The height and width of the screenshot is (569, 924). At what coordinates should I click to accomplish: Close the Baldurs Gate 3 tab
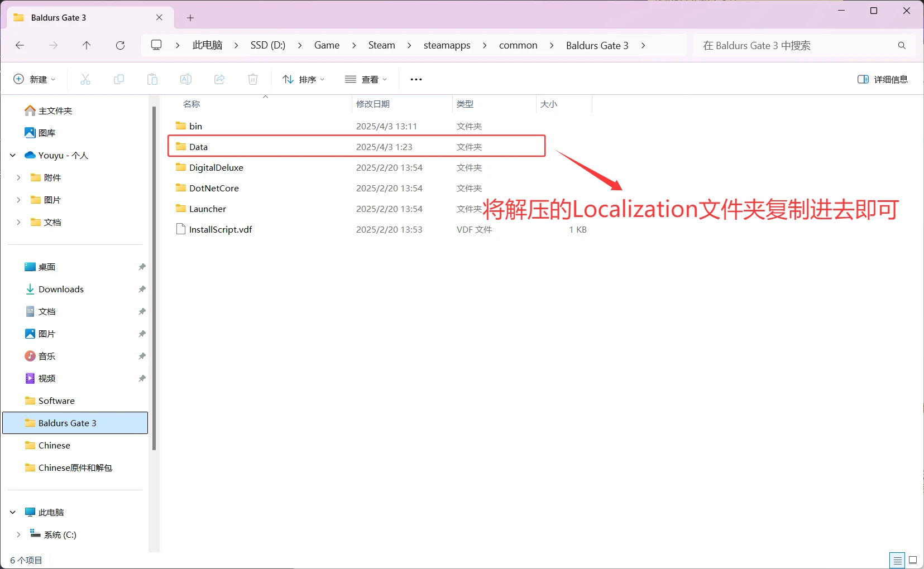(159, 18)
